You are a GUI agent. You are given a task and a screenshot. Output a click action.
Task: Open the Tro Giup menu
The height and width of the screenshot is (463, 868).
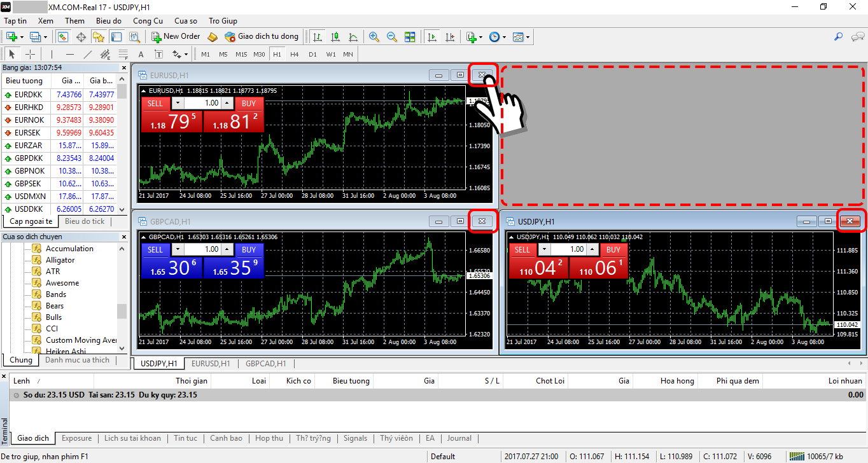click(x=223, y=21)
